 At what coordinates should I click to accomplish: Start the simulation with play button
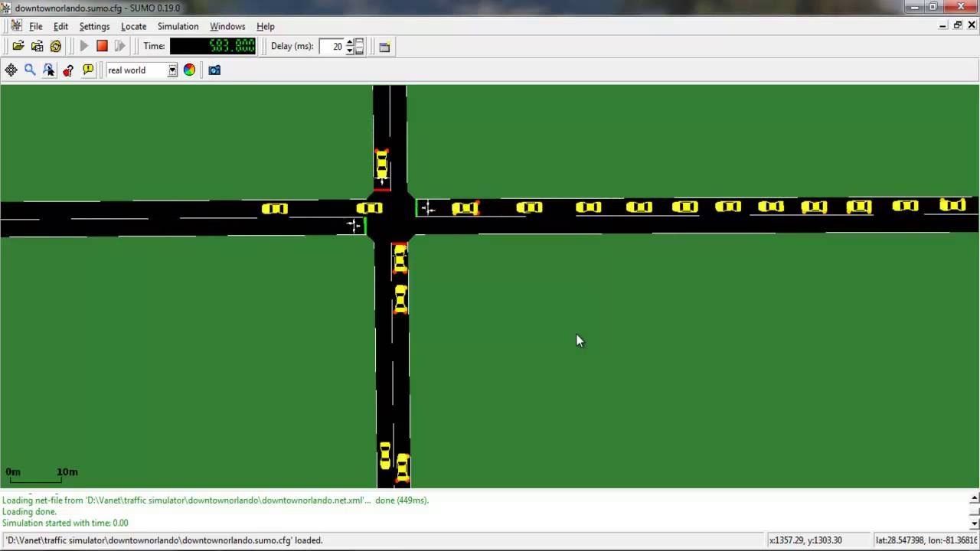pos(84,47)
